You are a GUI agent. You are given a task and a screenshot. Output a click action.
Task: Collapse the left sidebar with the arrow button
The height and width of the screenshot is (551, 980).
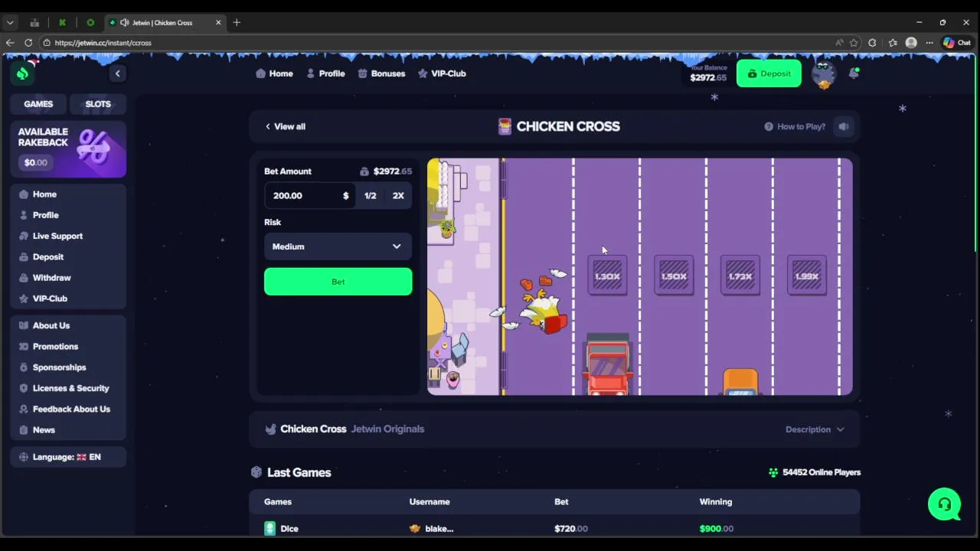click(117, 73)
